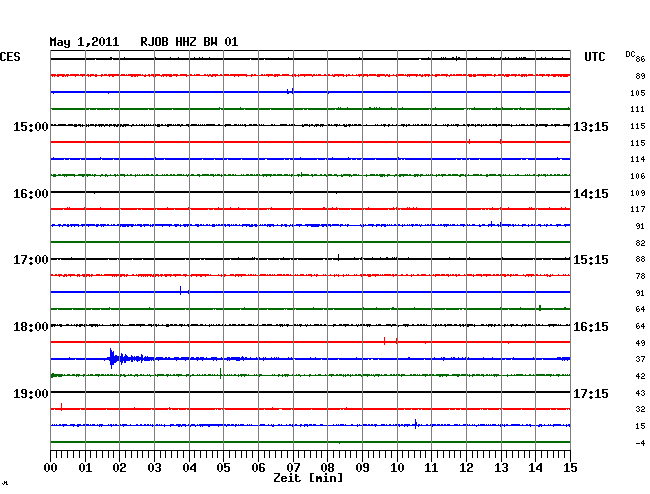Click x-axis minute label 06
This screenshot has width=650, height=494.
pyautogui.click(x=258, y=468)
